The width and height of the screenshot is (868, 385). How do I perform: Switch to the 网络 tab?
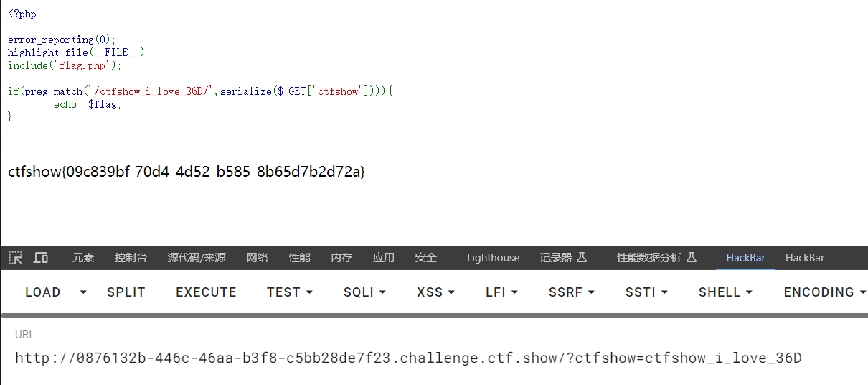(258, 257)
